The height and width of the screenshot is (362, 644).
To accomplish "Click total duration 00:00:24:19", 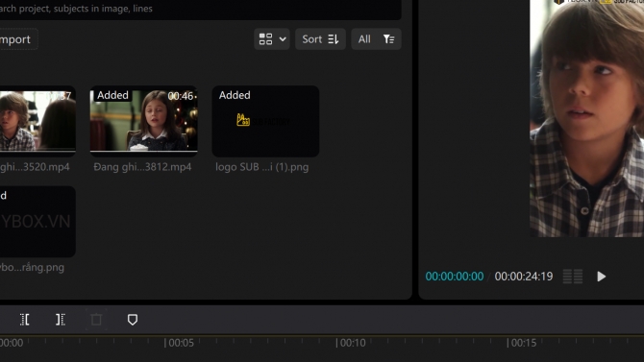I will [x=524, y=277].
